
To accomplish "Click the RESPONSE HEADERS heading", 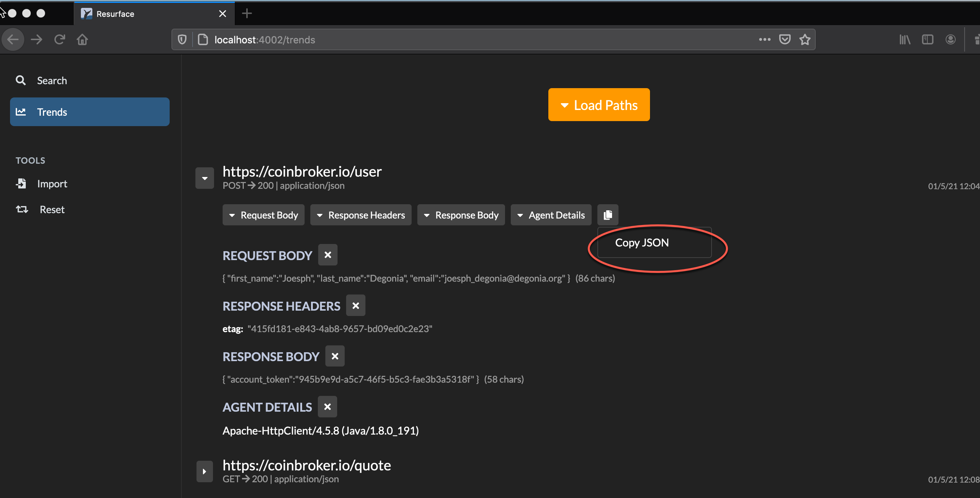I will pos(282,306).
